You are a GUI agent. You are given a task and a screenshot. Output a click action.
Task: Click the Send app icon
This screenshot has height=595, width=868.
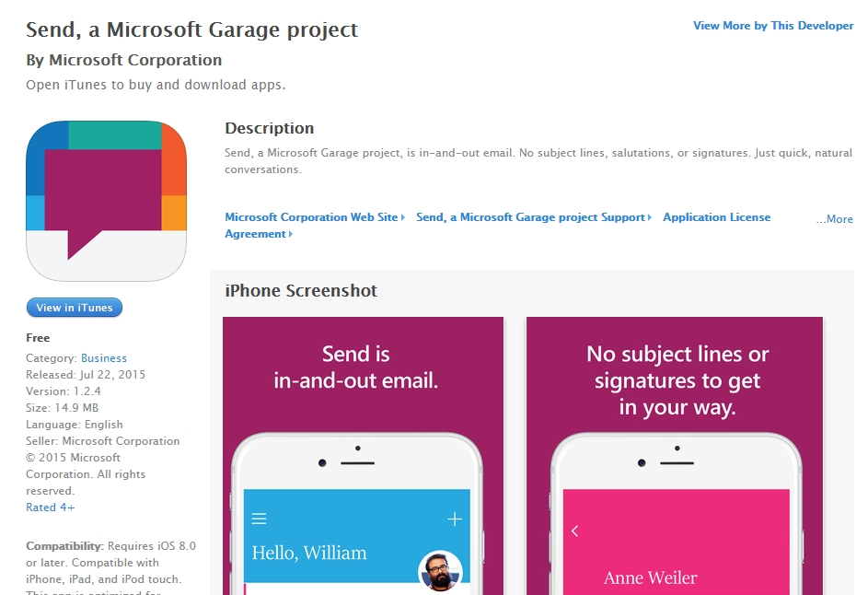[x=106, y=201]
